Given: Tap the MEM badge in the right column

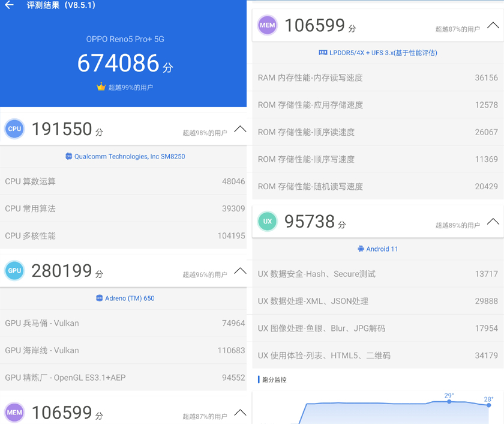Looking at the screenshot, I should [x=267, y=25].
